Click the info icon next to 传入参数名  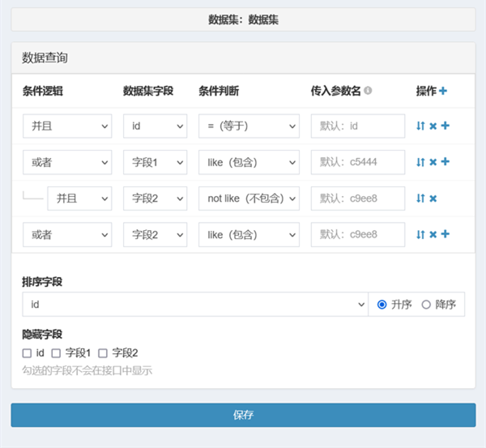(x=369, y=91)
